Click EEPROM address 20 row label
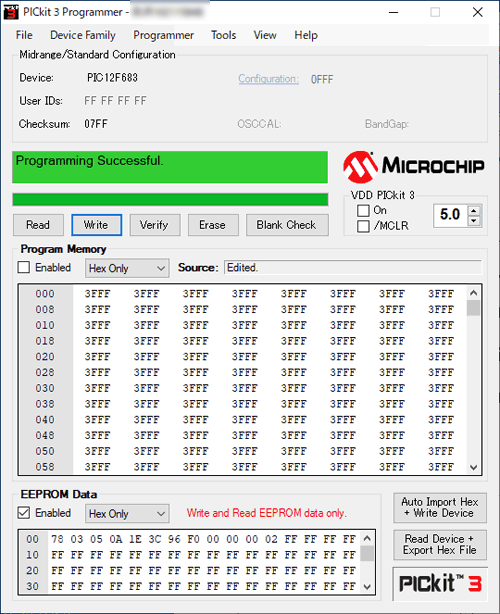 [32, 571]
